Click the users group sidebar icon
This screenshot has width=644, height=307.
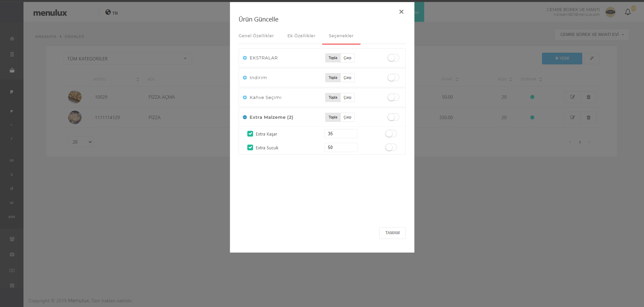[x=12, y=239]
